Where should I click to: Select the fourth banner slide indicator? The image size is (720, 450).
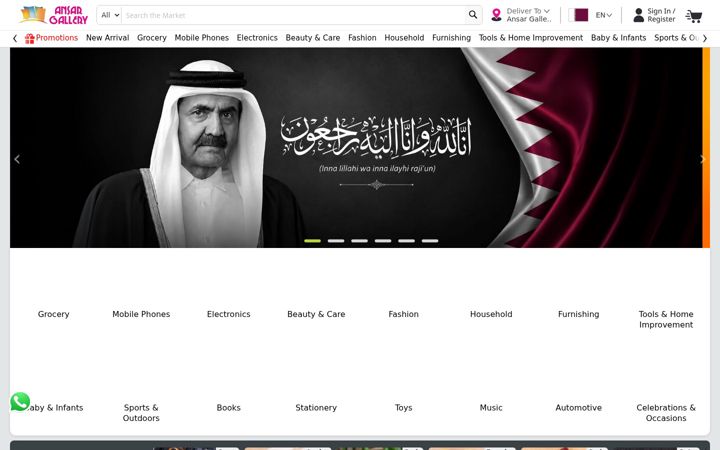tap(383, 241)
